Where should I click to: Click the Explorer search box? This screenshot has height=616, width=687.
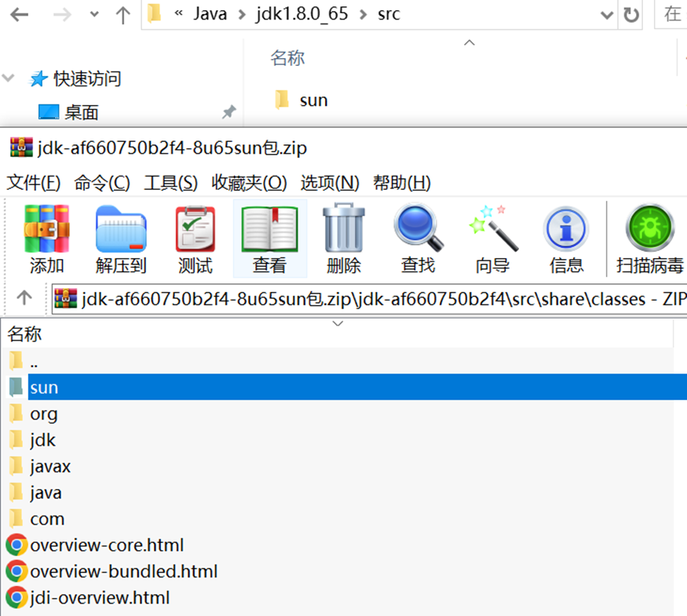671,14
